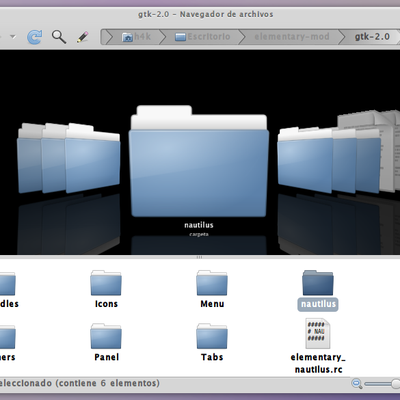Screen dimensions: 400x400
Task: Click the Menu folder label
Action: pos(212,304)
